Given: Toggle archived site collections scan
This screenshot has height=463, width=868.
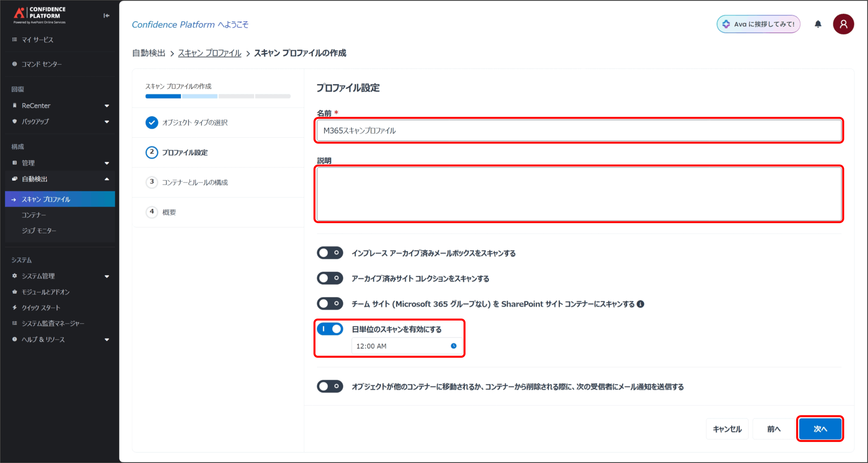Looking at the screenshot, I should click(330, 278).
